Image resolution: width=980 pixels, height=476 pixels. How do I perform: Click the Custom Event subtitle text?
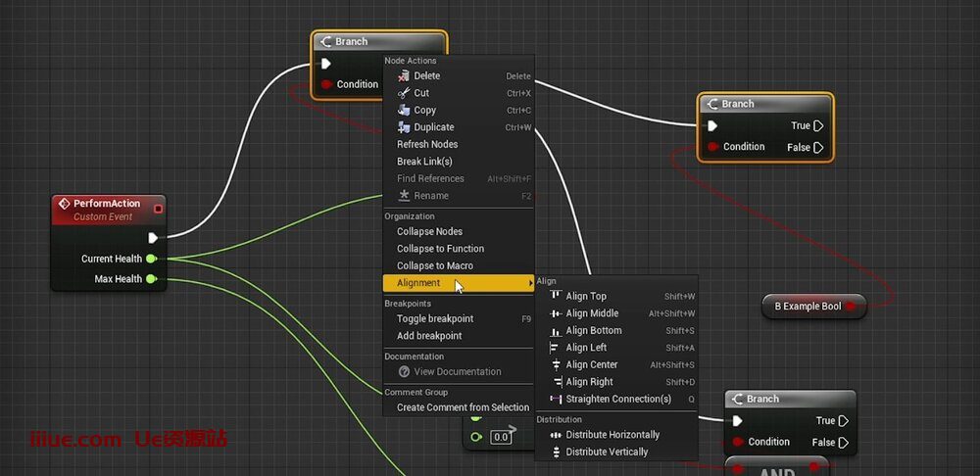[x=103, y=217]
